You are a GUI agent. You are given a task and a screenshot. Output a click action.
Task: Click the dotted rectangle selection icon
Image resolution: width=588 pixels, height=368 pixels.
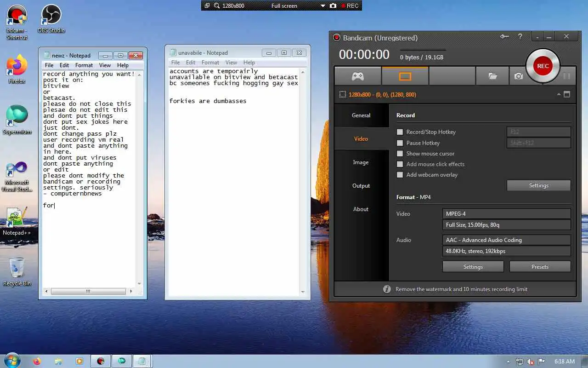click(x=342, y=94)
